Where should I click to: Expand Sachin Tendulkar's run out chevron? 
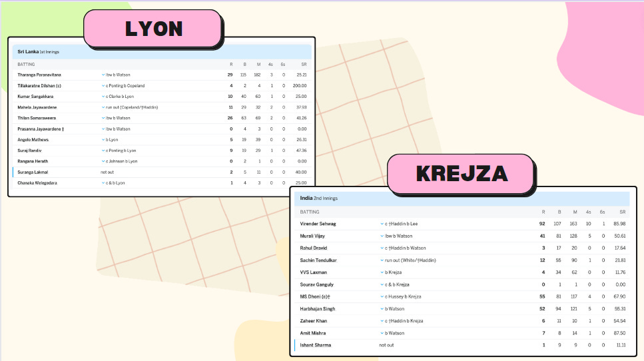tap(382, 260)
